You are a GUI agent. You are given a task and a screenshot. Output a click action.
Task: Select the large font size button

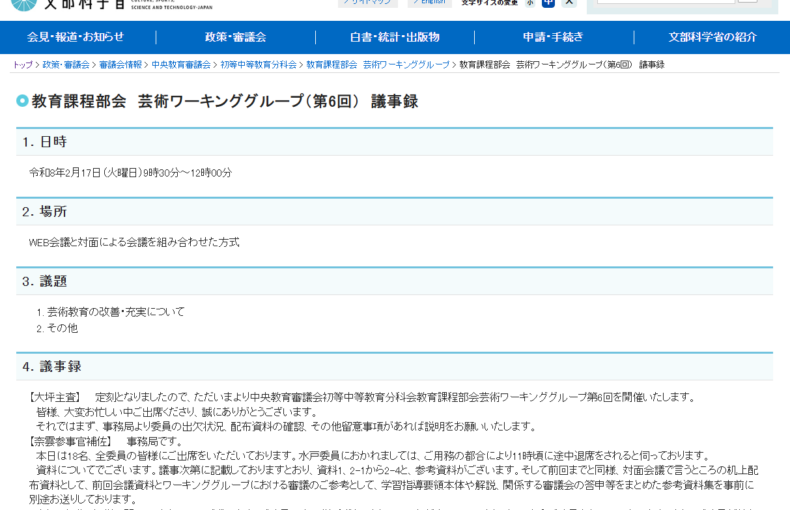pos(569,3)
